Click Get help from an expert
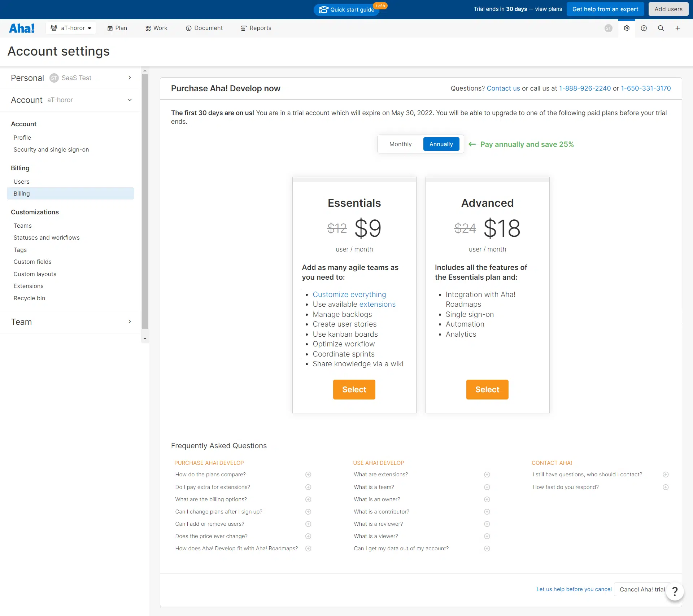Image resolution: width=693 pixels, height=616 pixels. [605, 9]
